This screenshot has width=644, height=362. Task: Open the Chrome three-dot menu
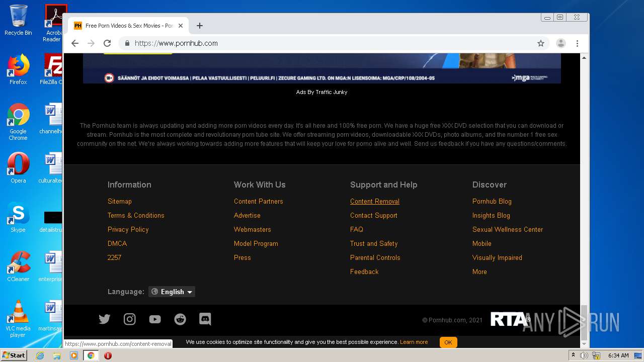[578, 43]
